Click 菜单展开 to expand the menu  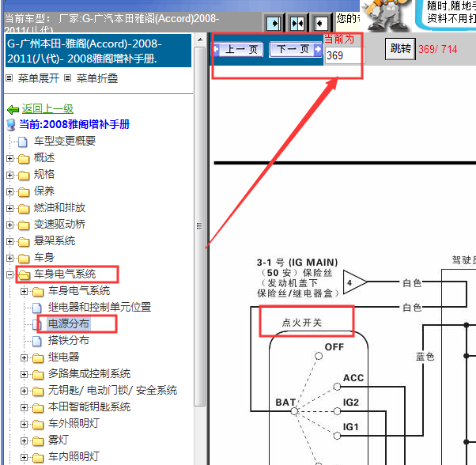38,78
